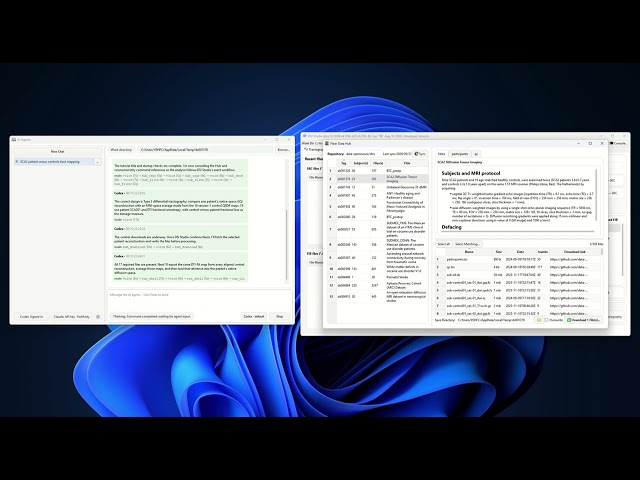Open the Codex - default model selector
The height and width of the screenshot is (480, 640).
pyautogui.click(x=254, y=316)
